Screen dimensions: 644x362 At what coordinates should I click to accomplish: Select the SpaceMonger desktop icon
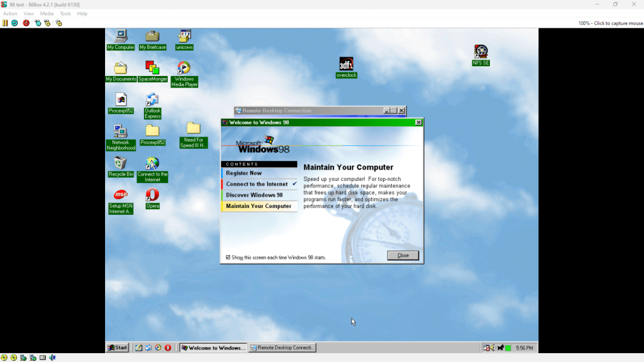tap(152, 68)
